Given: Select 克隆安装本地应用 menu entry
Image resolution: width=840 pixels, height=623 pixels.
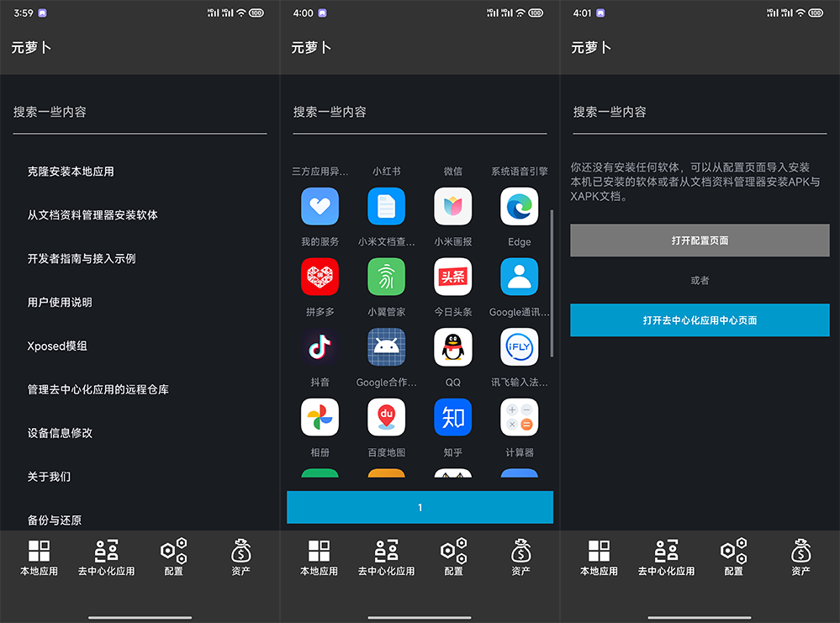Looking at the screenshot, I should [x=71, y=172].
